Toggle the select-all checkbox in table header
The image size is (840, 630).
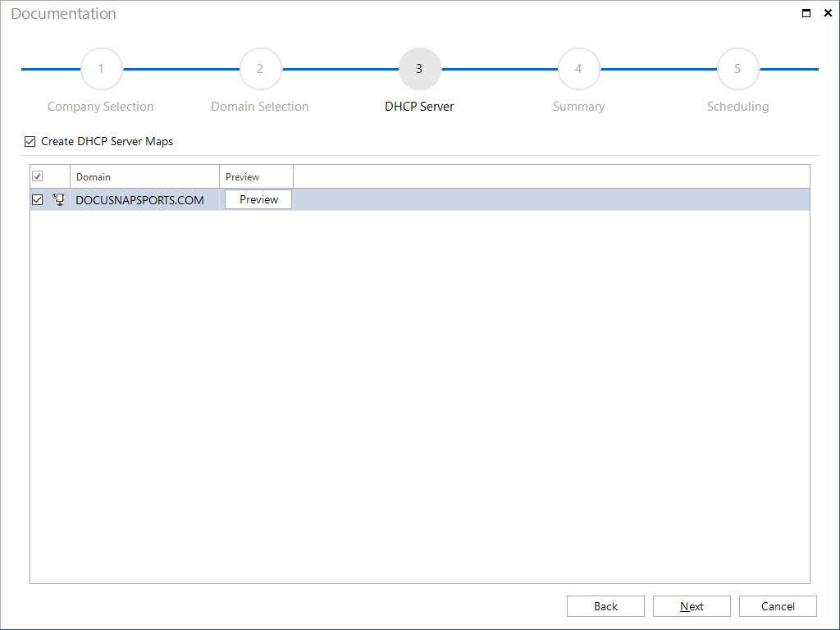[x=38, y=176]
